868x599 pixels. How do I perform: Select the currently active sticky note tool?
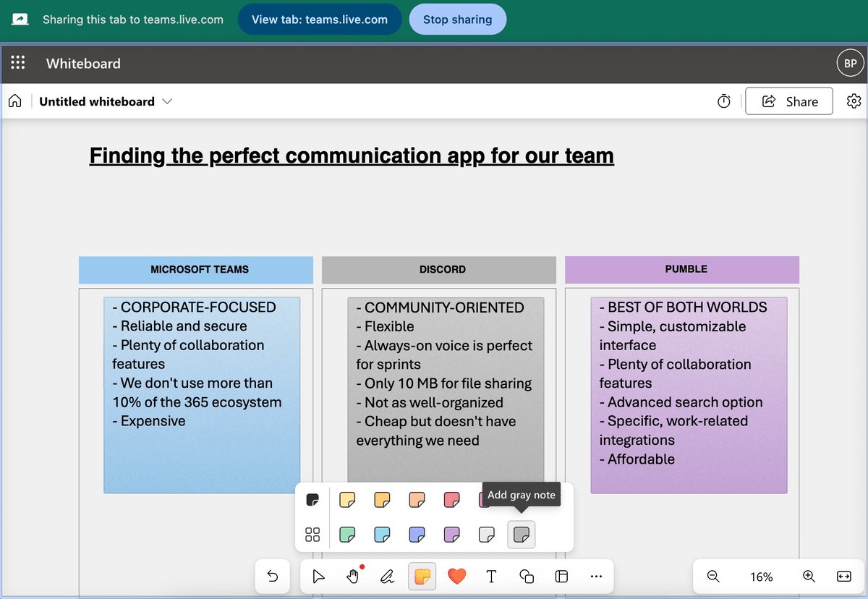(422, 576)
